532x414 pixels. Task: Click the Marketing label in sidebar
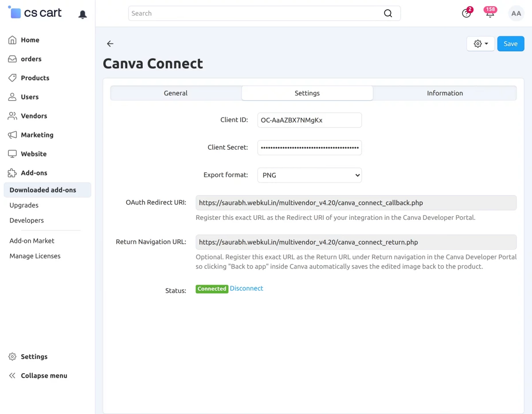[x=37, y=135]
